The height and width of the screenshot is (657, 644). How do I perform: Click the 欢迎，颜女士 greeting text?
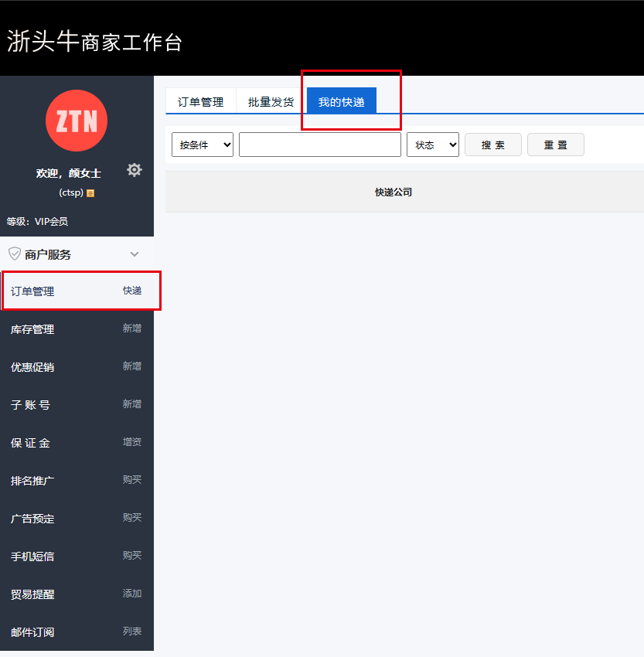click(69, 173)
